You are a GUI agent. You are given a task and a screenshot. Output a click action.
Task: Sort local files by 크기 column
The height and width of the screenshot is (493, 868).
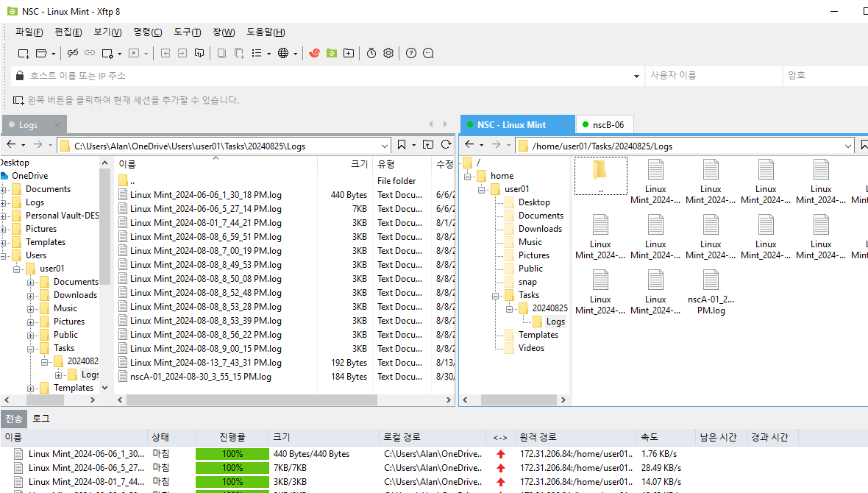pos(346,164)
